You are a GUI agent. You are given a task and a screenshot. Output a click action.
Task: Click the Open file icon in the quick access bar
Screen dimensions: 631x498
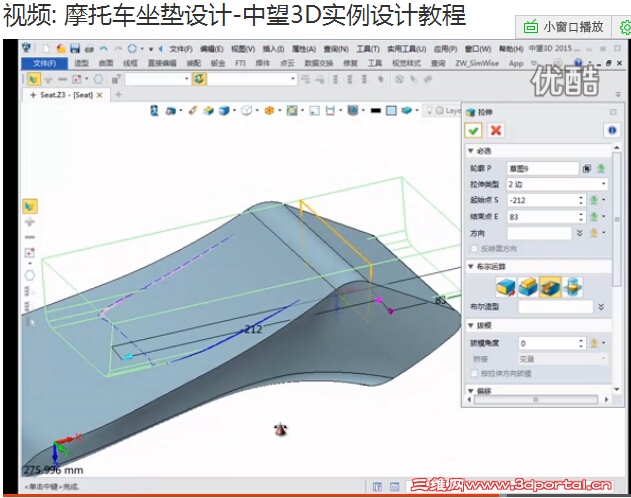[x=61, y=49]
